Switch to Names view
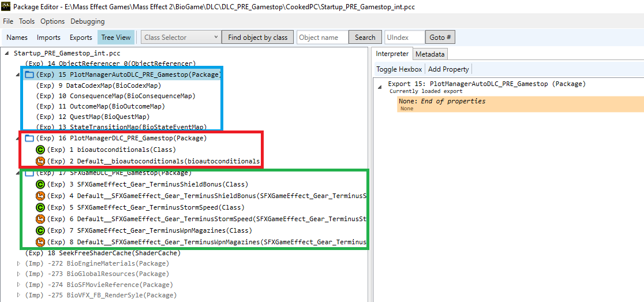This screenshot has width=644, height=302. click(17, 38)
